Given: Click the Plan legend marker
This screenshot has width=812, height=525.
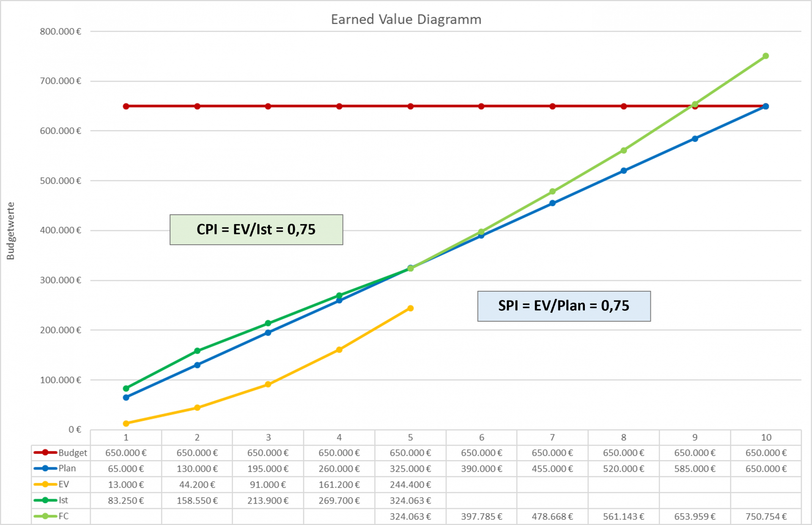Looking at the screenshot, I should click(x=45, y=468).
